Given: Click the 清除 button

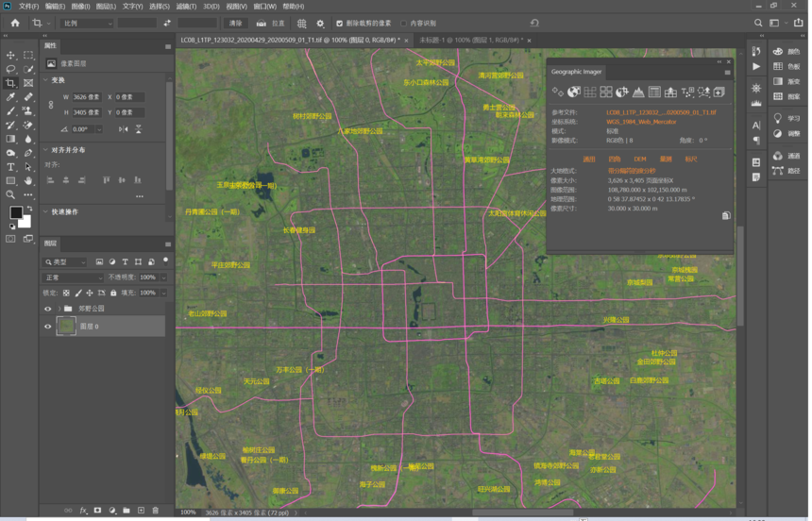Looking at the screenshot, I should [x=236, y=24].
